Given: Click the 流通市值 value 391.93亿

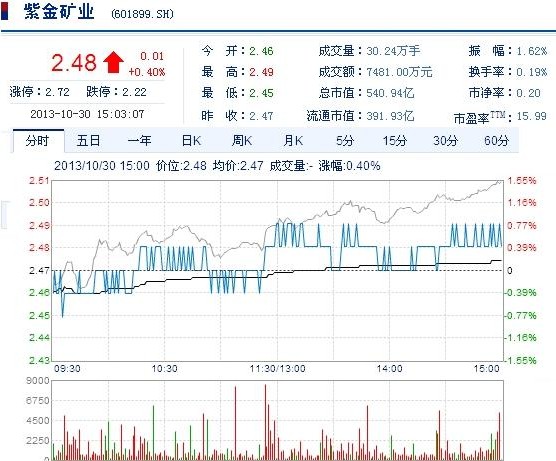Looking at the screenshot, I should (390, 116).
